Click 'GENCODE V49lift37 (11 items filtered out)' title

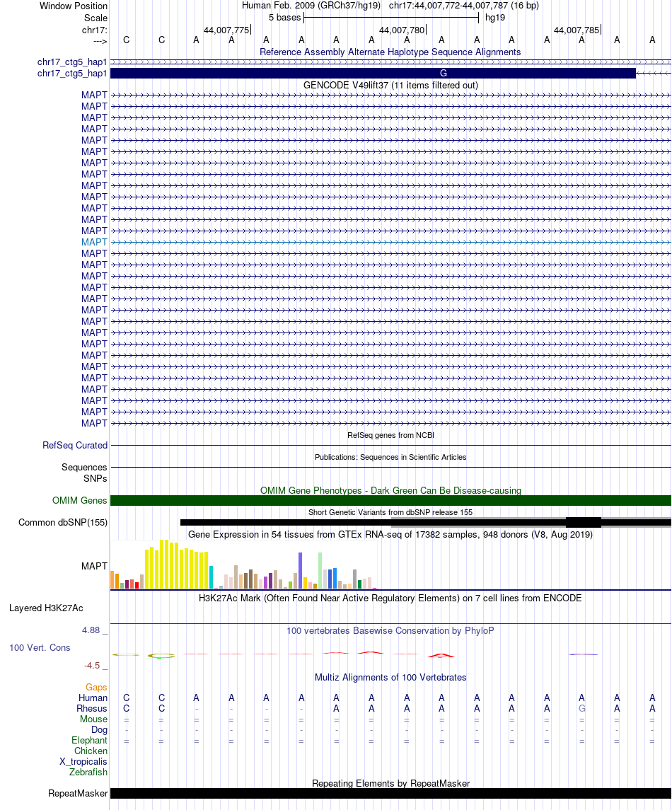point(390,85)
